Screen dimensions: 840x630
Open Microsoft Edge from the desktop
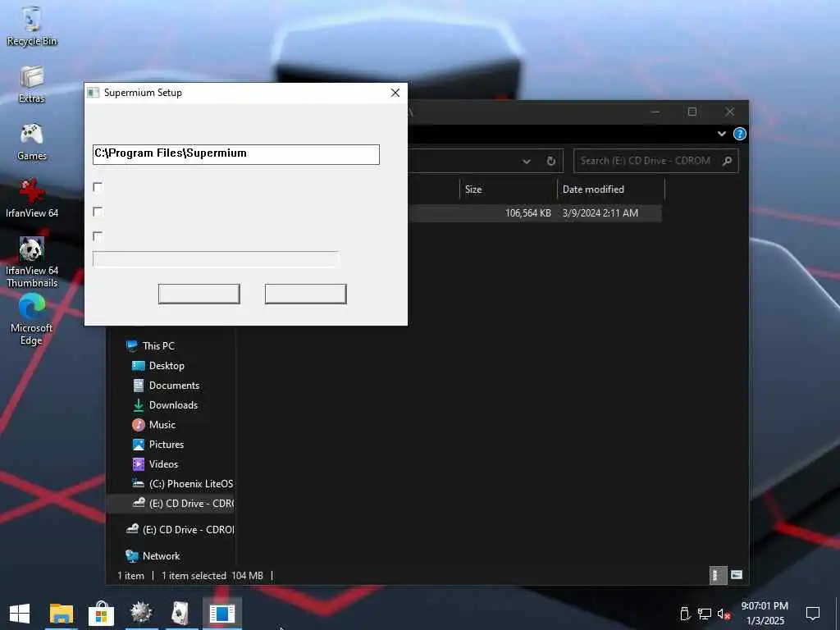point(32,319)
